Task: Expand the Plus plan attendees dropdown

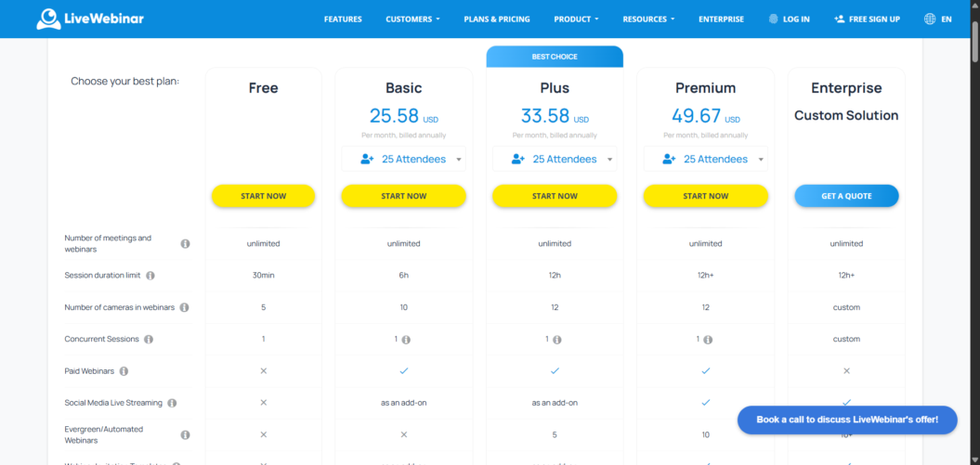Action: click(555, 159)
